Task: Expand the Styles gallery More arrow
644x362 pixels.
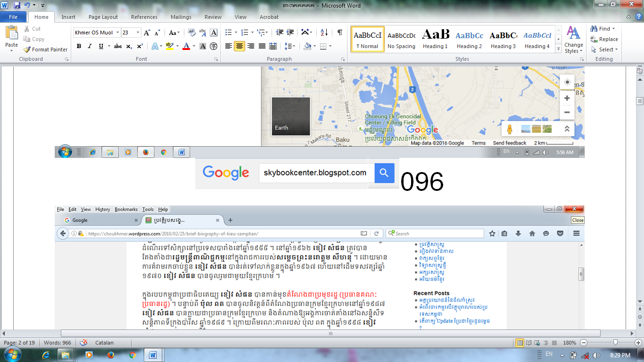Action: pyautogui.click(x=559, y=48)
